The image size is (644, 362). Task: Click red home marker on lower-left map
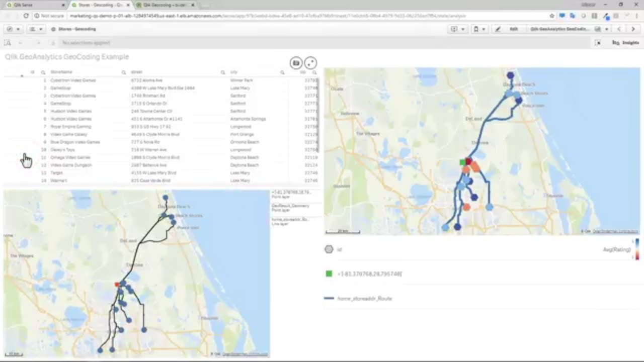(x=117, y=285)
